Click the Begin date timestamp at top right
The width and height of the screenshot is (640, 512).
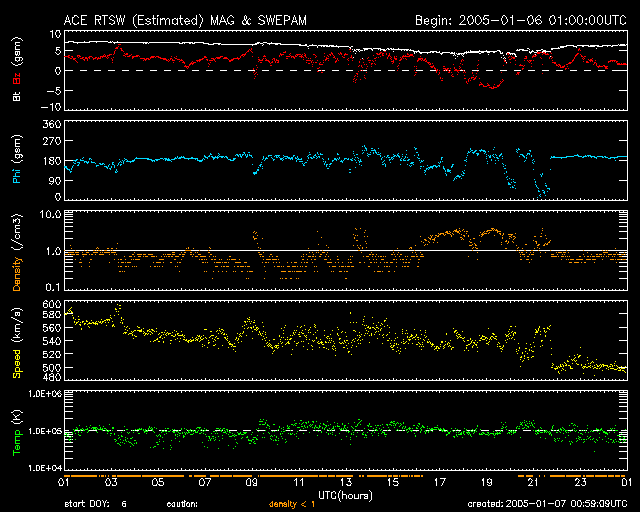click(x=519, y=19)
